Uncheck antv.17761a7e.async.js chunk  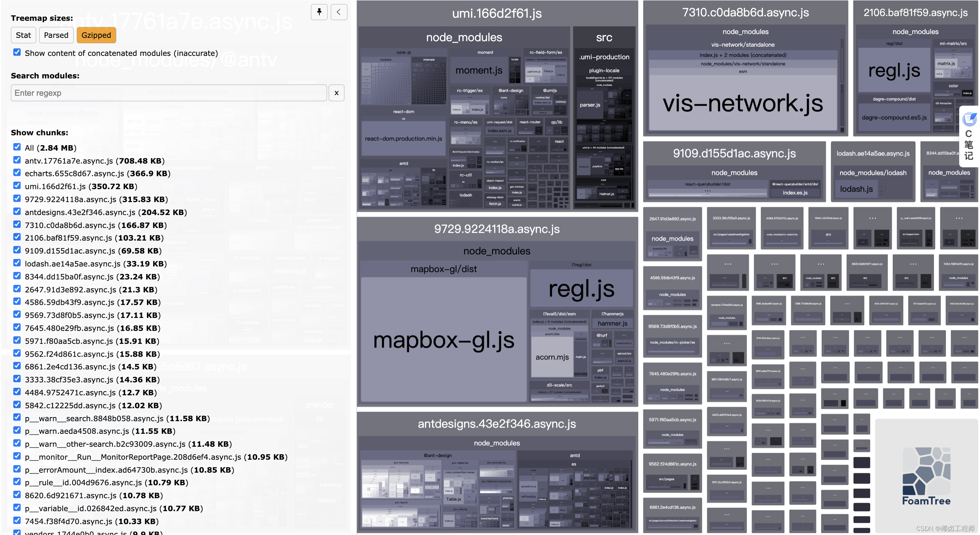pyautogui.click(x=17, y=160)
